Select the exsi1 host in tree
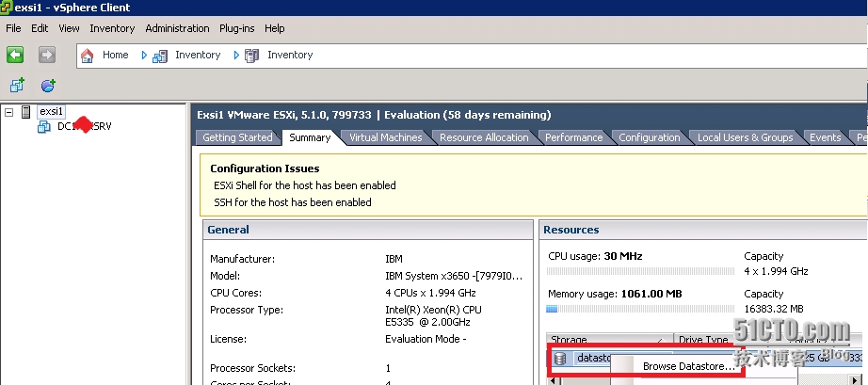The image size is (868, 385). [x=52, y=112]
